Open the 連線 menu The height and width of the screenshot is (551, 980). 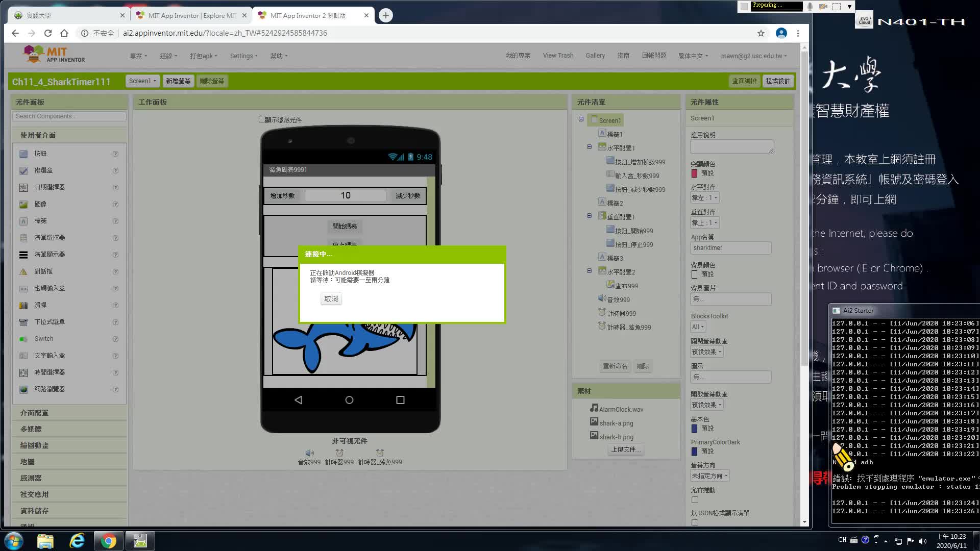click(x=168, y=56)
